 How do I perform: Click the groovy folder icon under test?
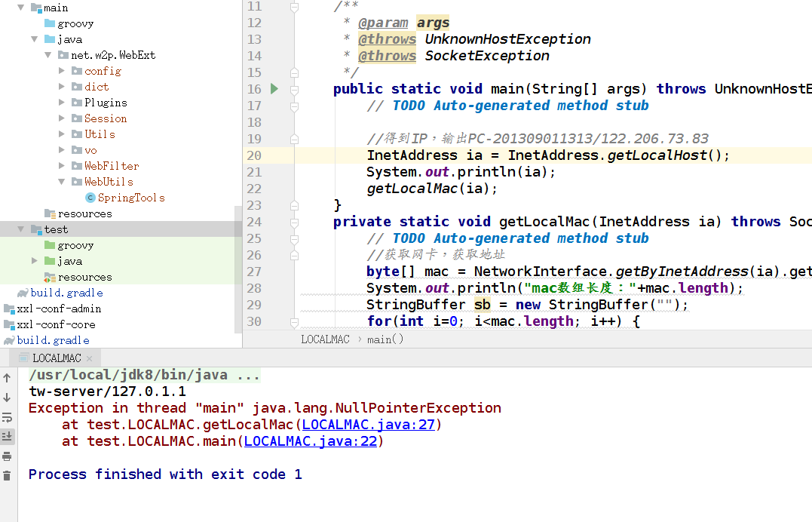(x=50, y=245)
